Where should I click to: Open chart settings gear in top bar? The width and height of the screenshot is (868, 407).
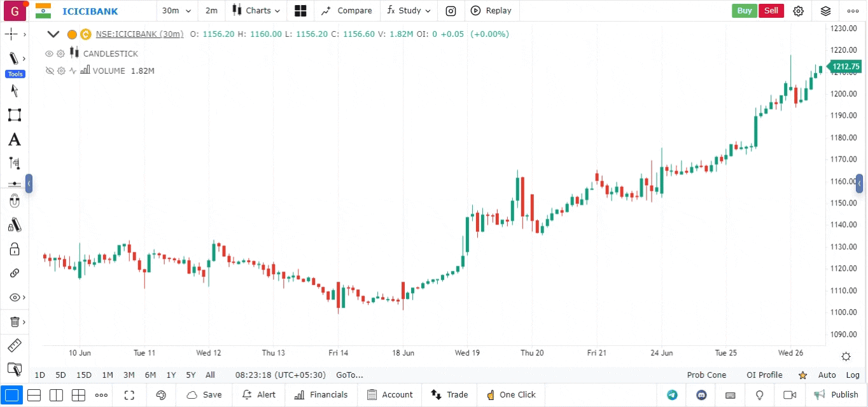coord(798,11)
